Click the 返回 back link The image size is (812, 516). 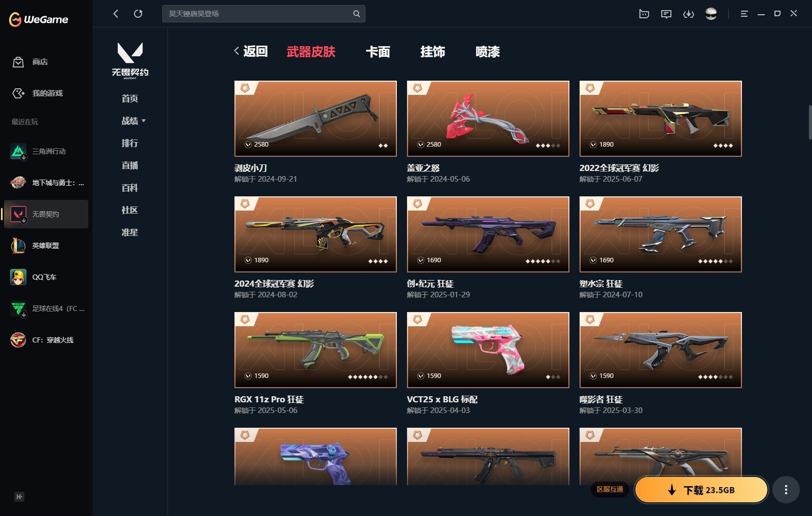(251, 51)
